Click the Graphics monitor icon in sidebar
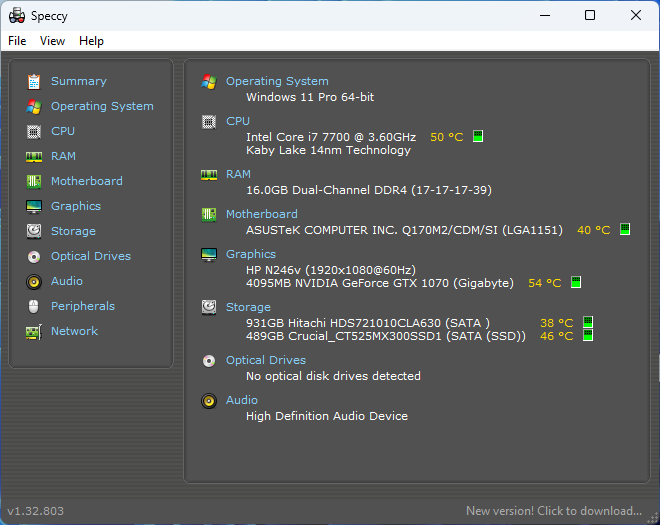The image size is (660, 525). [34, 207]
